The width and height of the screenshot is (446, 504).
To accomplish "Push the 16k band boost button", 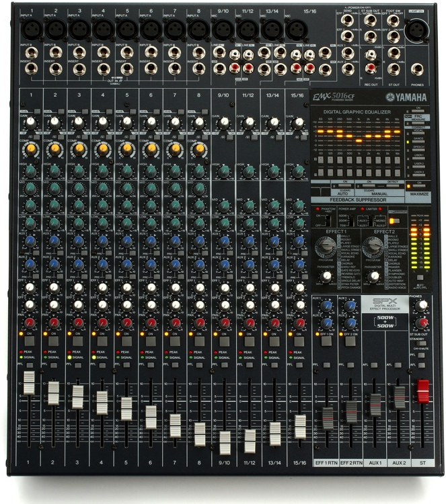I will [398, 161].
